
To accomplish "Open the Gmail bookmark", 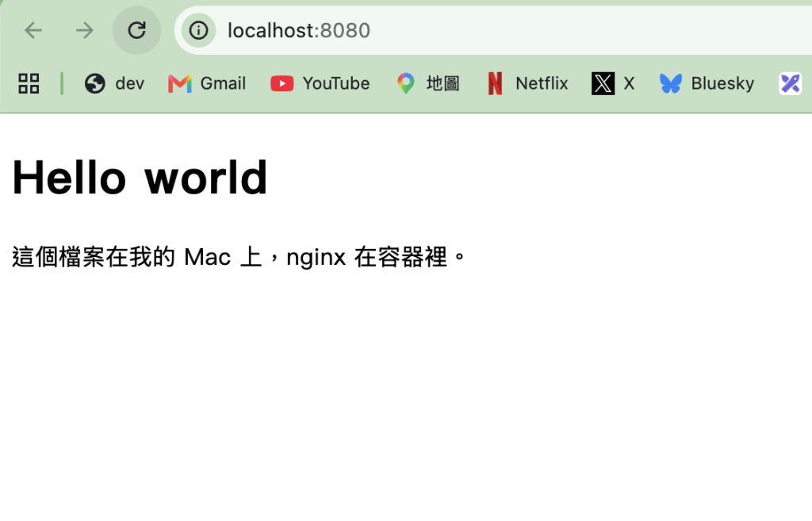I will (207, 83).
